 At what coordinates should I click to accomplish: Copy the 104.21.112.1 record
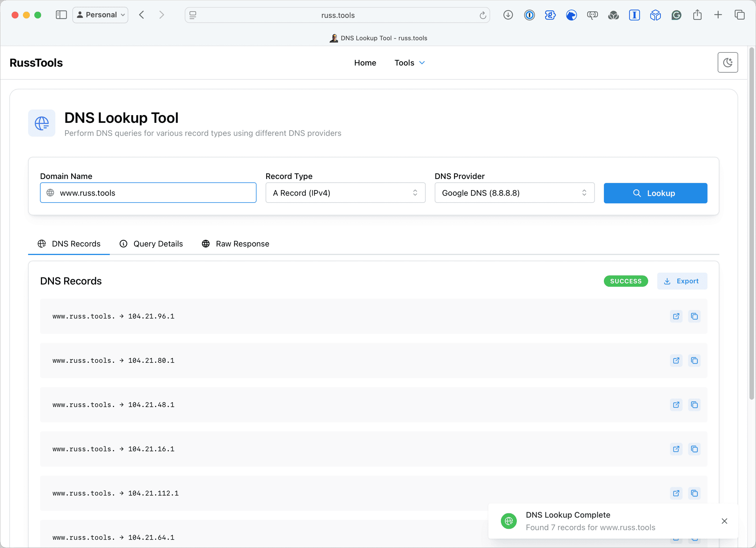(694, 493)
